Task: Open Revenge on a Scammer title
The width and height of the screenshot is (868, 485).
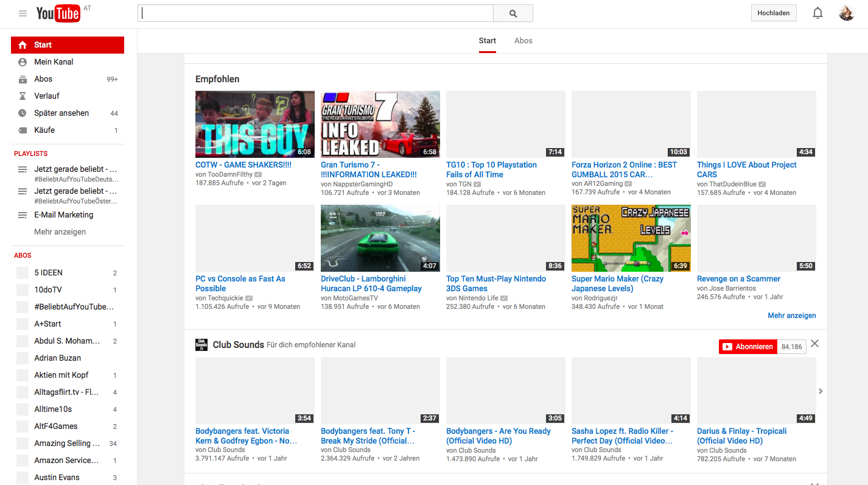Action: pyautogui.click(x=738, y=279)
